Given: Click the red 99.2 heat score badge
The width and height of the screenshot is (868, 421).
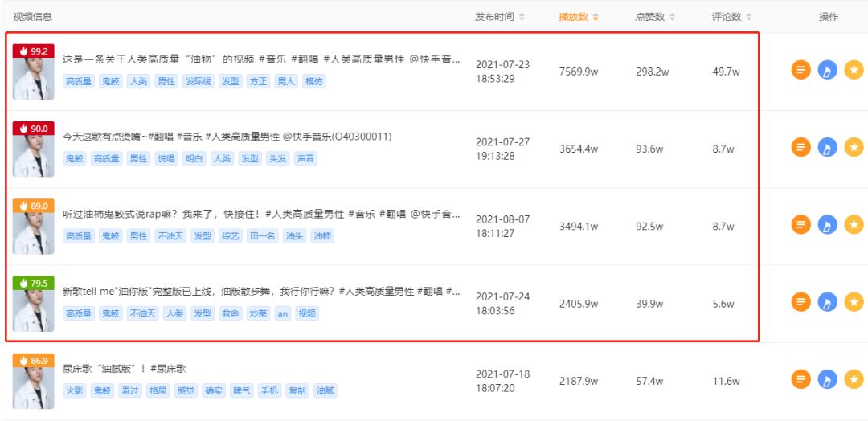Looking at the screenshot, I should click(x=33, y=51).
